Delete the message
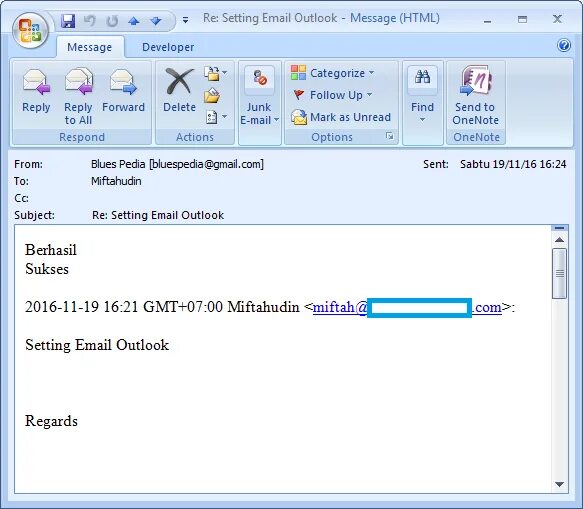This screenshot has height=509, width=583. (179, 91)
